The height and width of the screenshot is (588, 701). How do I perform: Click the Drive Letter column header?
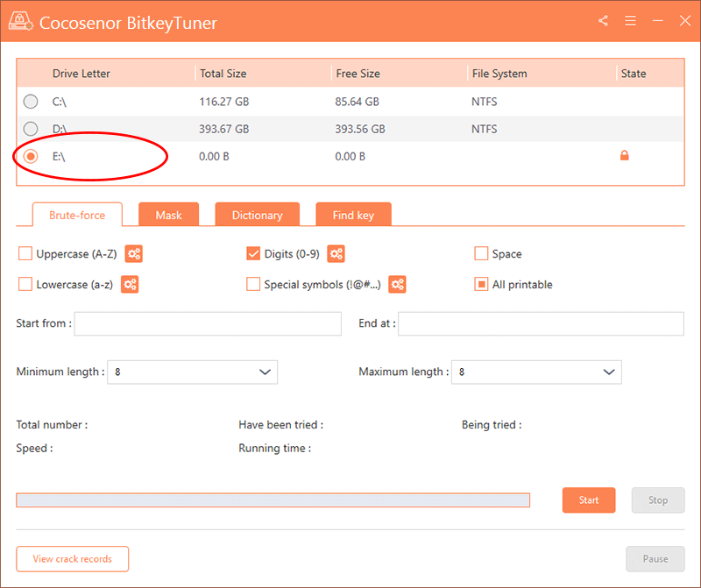point(81,74)
